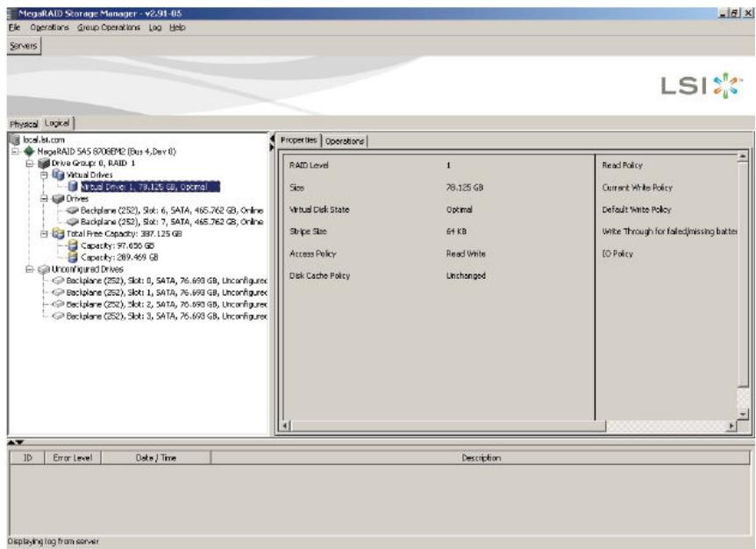
Task: Click the Slot 6 drive icon
Action: point(73,210)
